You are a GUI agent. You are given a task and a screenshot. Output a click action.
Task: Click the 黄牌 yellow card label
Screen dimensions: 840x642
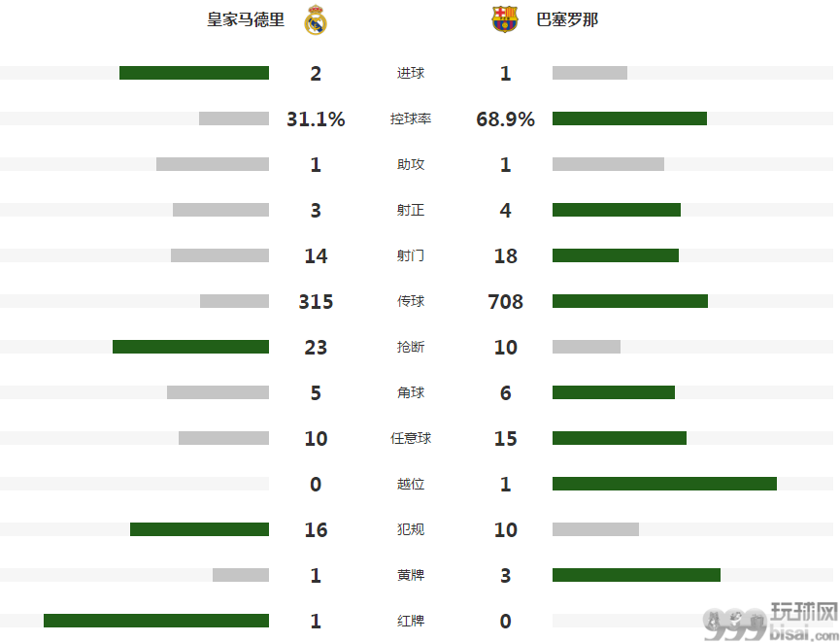coord(411,575)
